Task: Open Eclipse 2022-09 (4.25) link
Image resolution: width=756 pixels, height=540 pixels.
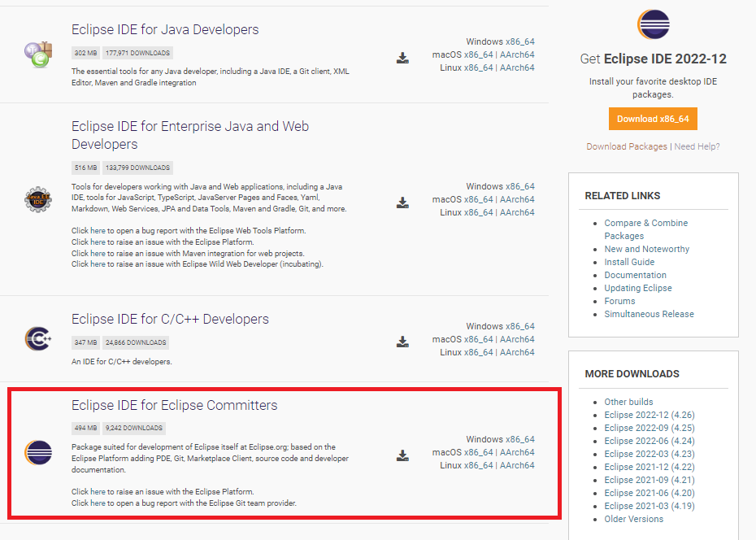Action: (650, 428)
